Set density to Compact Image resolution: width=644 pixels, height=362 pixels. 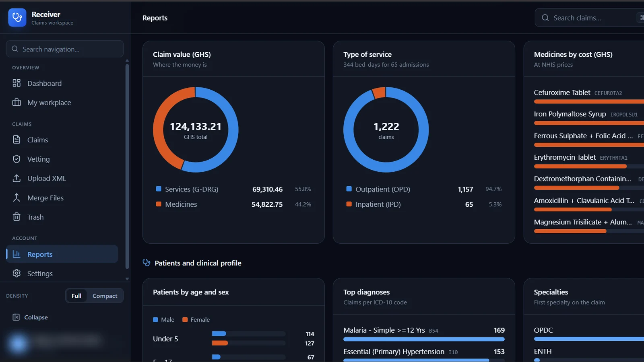(105, 296)
